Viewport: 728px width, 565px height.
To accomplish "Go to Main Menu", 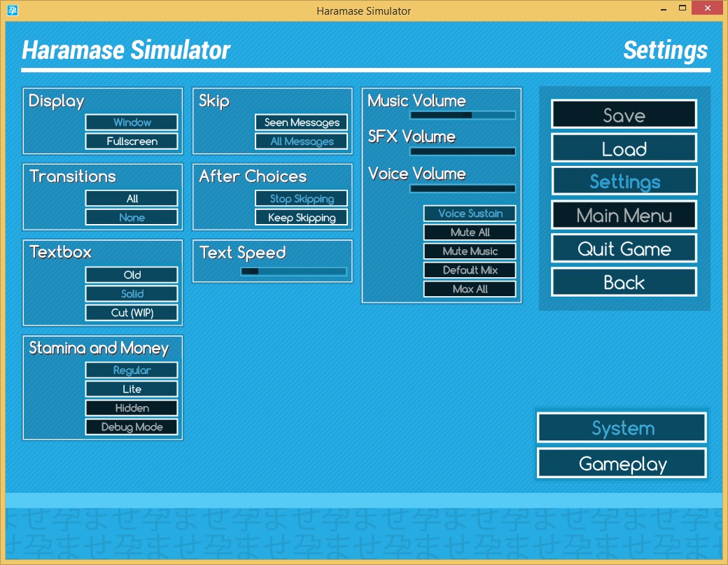I will [x=624, y=215].
